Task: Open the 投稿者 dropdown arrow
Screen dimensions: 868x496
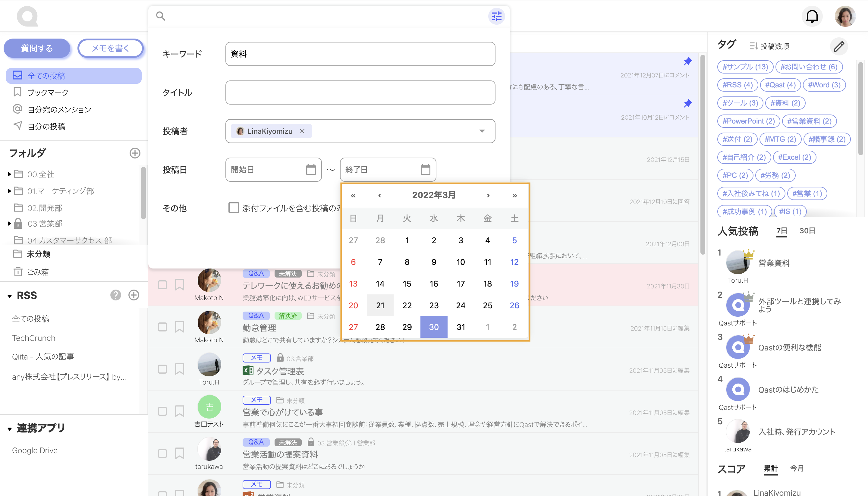Action: click(x=482, y=131)
